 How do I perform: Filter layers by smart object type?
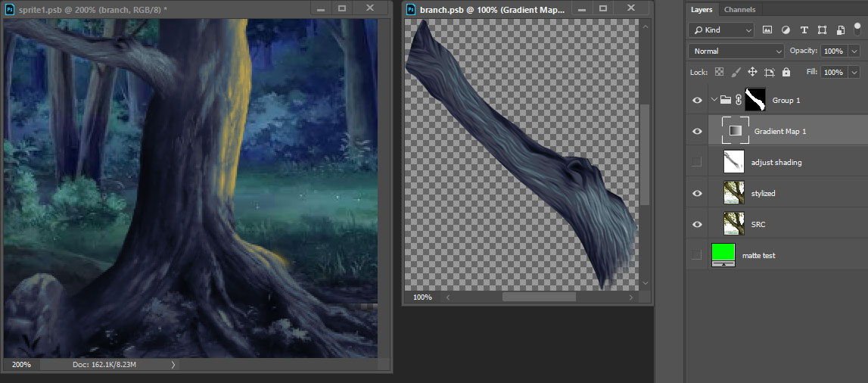click(x=839, y=30)
